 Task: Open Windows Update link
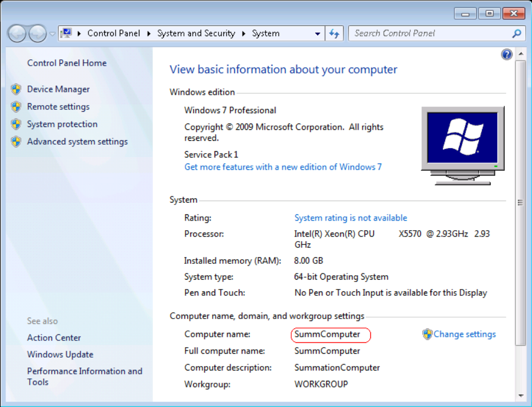coord(60,355)
